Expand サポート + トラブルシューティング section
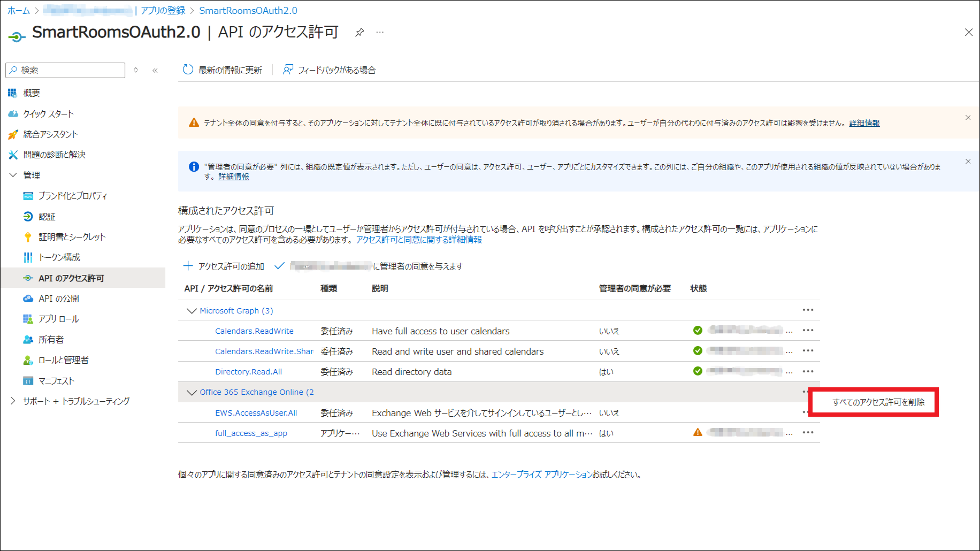 coord(13,401)
